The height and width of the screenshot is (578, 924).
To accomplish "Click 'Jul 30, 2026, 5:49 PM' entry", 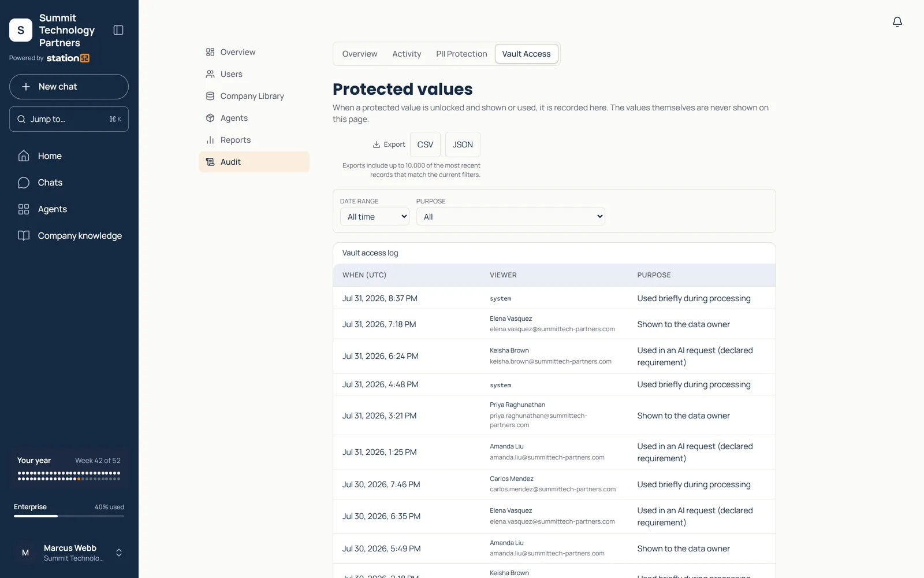I will coord(382,549).
